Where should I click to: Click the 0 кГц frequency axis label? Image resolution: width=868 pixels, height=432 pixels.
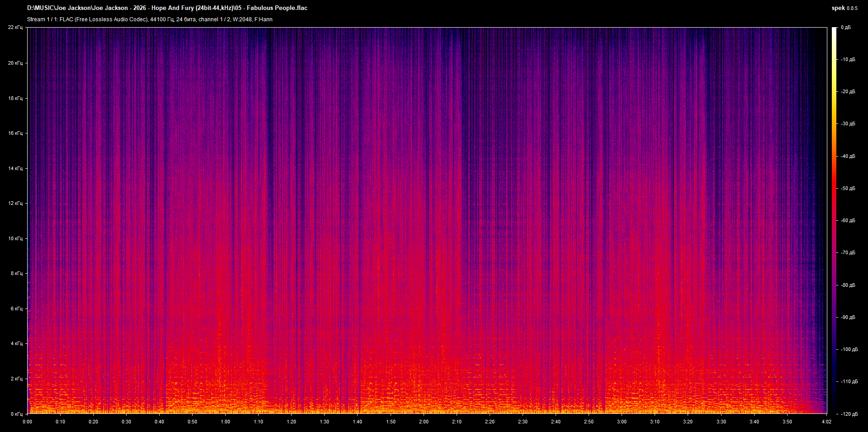point(16,414)
